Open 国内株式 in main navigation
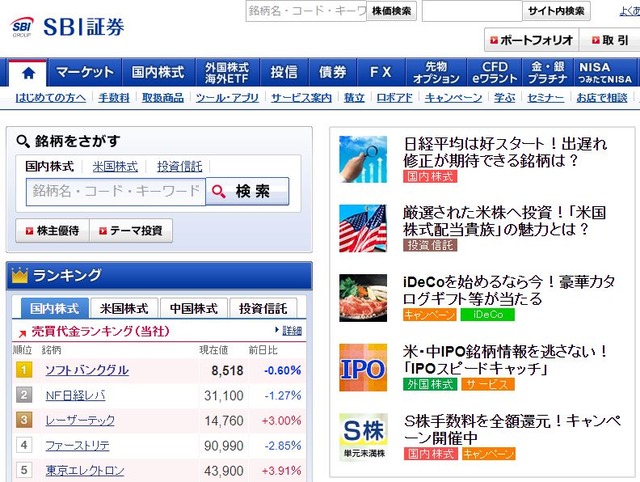Viewport: 640px width, 482px height. point(158,72)
